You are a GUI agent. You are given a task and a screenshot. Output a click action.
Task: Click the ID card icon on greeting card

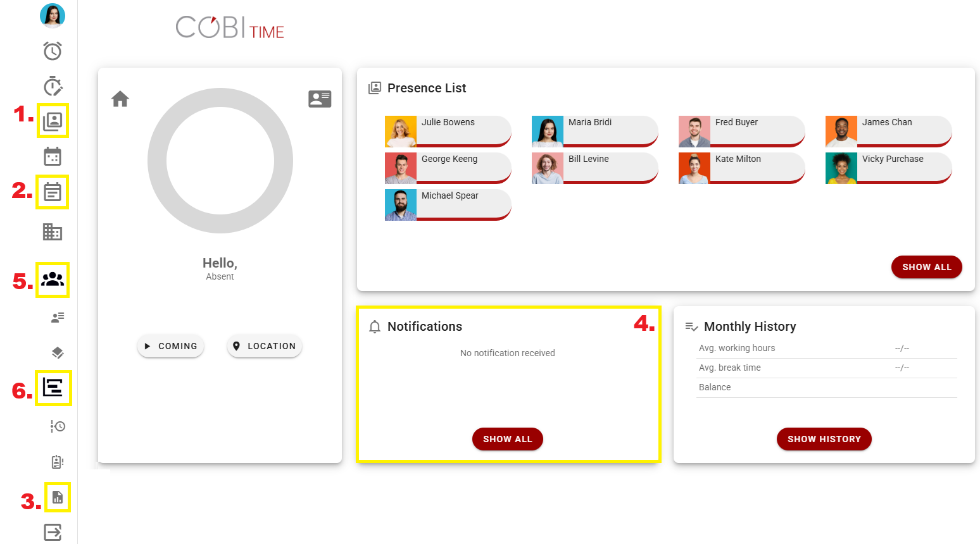coord(320,99)
